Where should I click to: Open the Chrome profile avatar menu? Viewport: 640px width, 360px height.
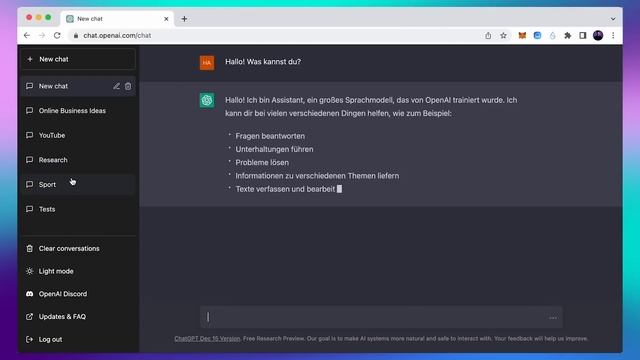[x=598, y=36]
